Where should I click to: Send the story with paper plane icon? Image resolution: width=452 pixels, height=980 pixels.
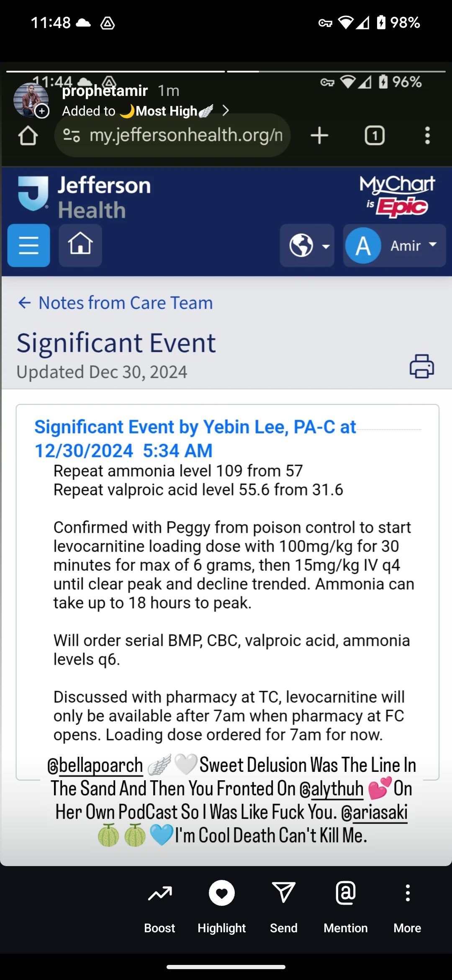284,892
